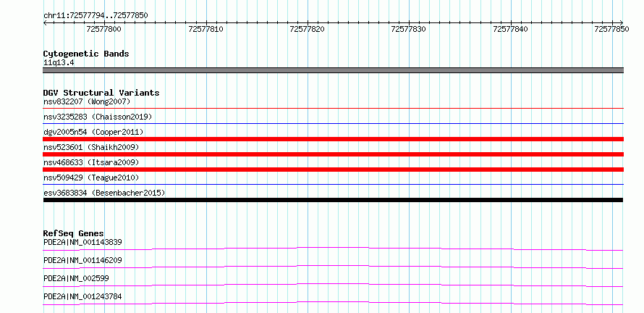Click the thick red nsv523601 variant bar

[x=333, y=154]
